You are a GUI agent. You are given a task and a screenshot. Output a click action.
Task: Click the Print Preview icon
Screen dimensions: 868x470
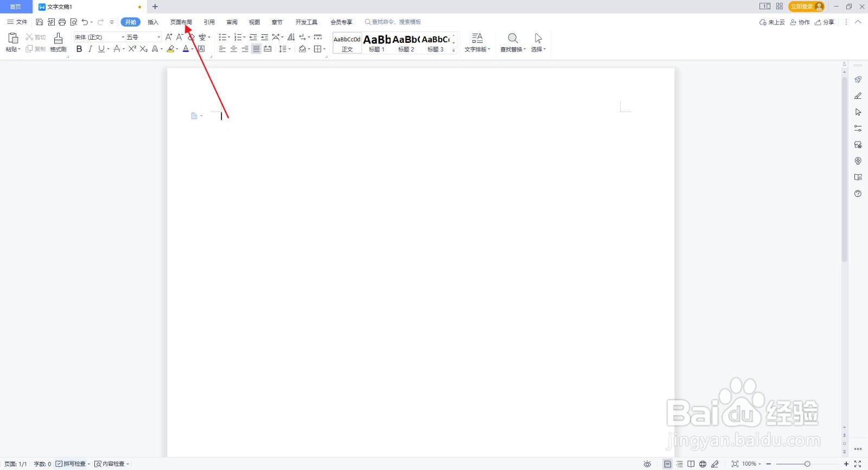coord(74,22)
